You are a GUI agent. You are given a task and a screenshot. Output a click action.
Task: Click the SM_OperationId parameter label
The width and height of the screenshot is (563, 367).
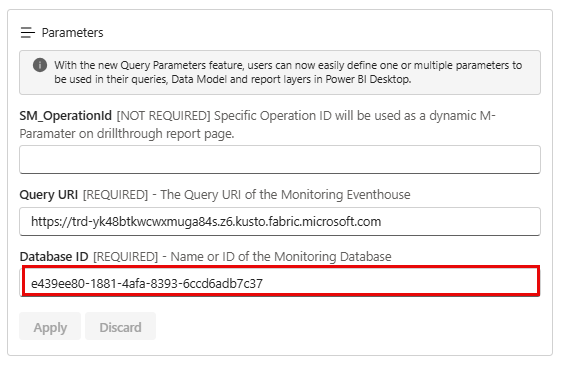(66, 116)
